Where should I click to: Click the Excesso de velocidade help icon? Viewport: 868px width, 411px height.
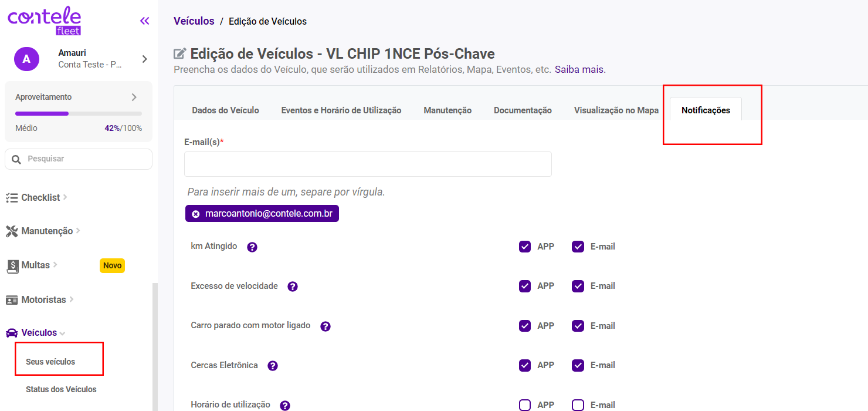point(293,287)
